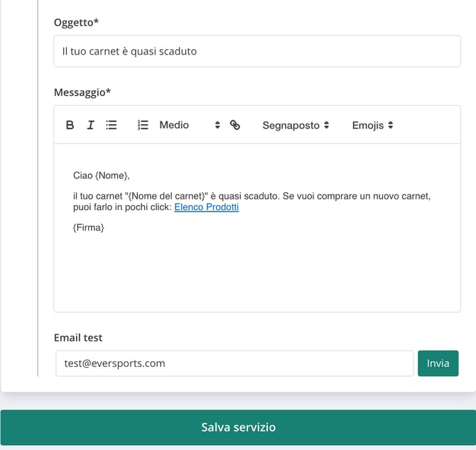Click the {Nome del carnet} placeholder text

(x=167, y=196)
